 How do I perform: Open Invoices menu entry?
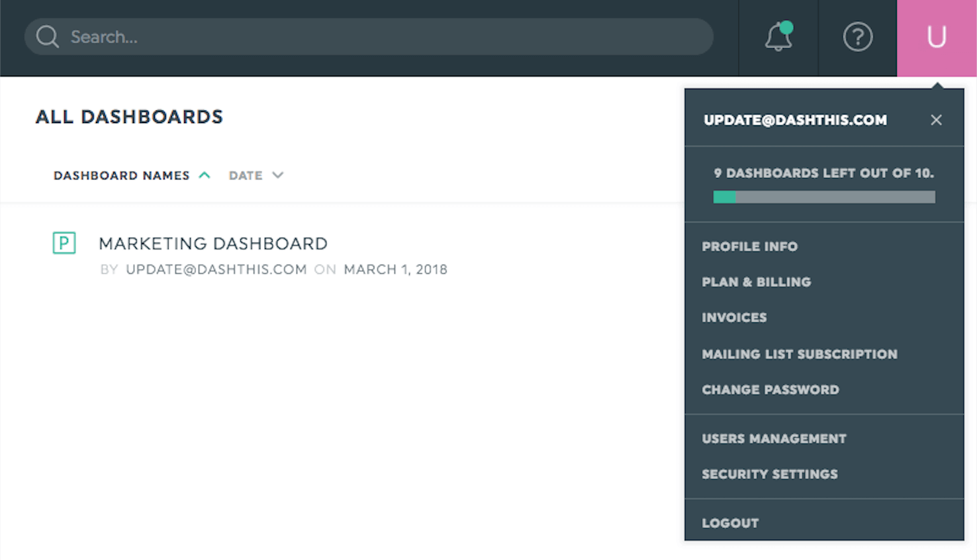734,318
